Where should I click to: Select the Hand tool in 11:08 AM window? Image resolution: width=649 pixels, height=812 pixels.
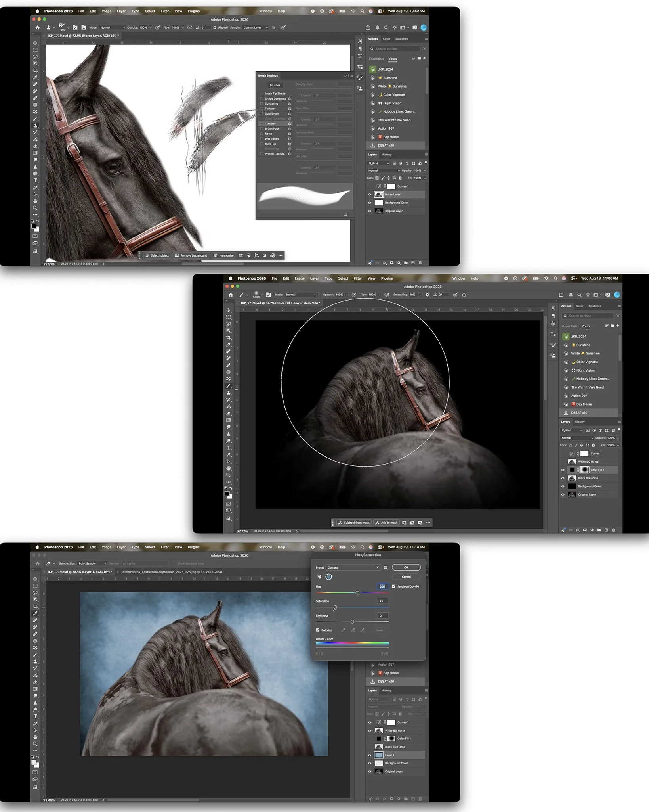[x=229, y=468]
